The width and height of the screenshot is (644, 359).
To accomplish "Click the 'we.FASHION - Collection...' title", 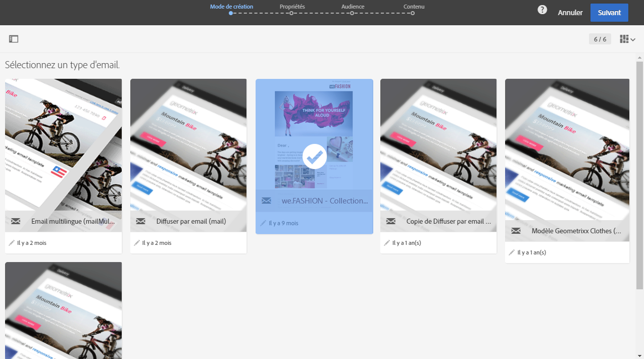I will (325, 201).
